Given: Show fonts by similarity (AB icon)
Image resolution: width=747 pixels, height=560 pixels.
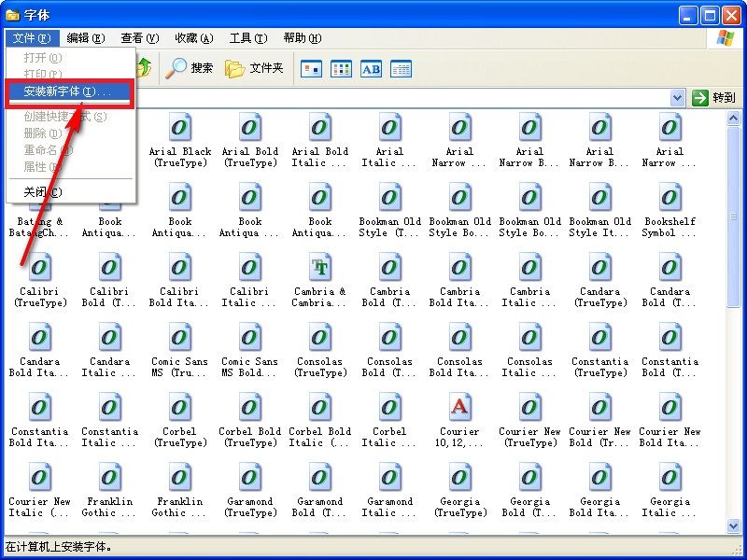Looking at the screenshot, I should 371,69.
